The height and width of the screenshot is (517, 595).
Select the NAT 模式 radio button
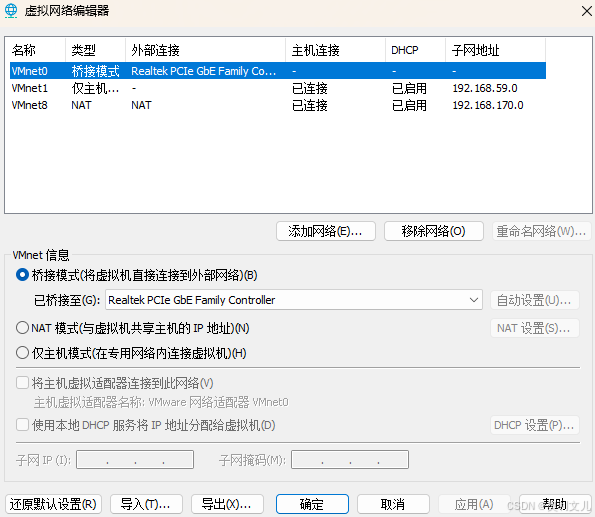coord(22,328)
